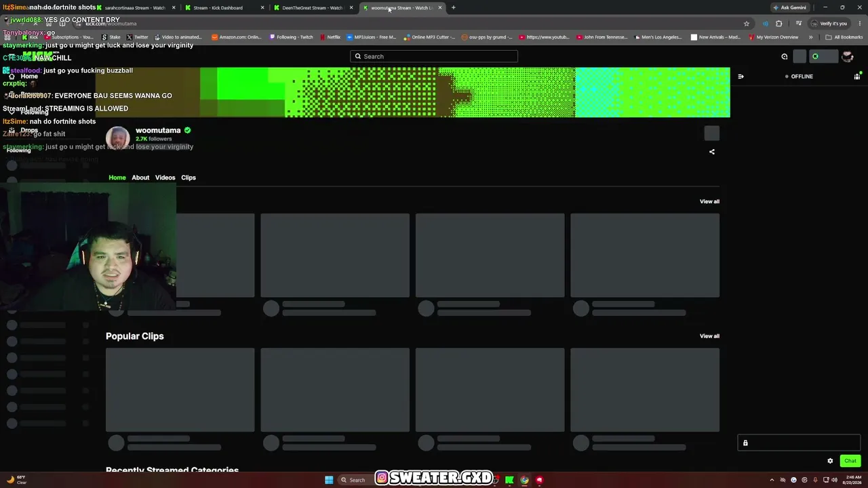This screenshot has width=868, height=488.
Task: Switch to the Clips channel tab
Action: coord(189,178)
